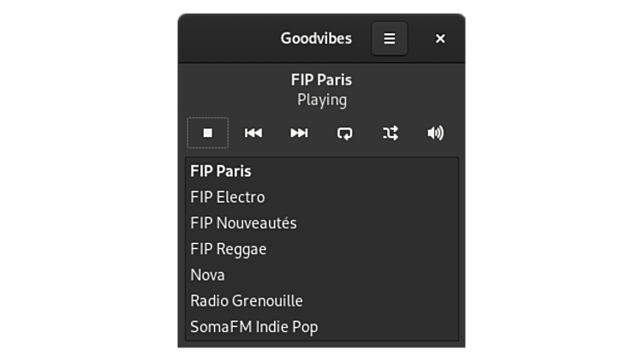
Task: Skip to the next station
Action: click(x=299, y=133)
